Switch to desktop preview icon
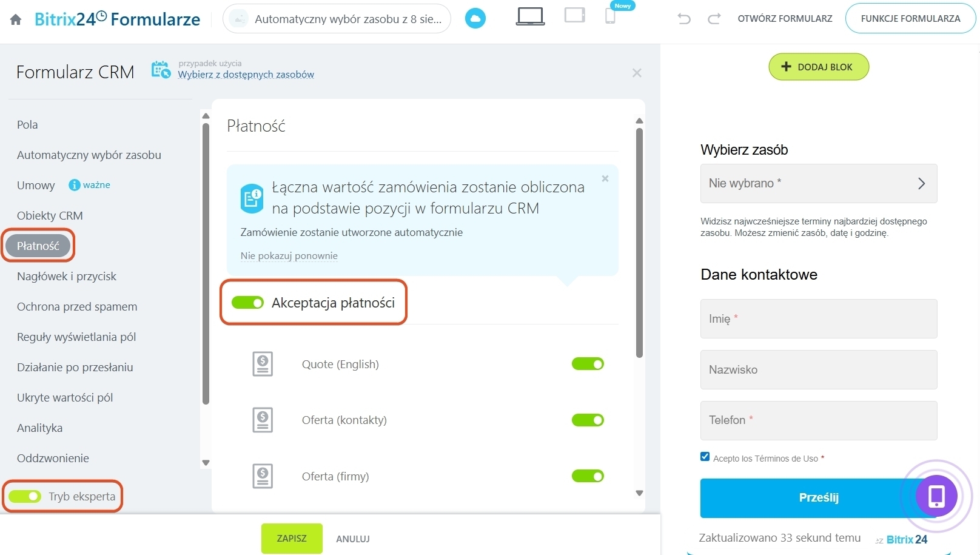Viewport: 980px width, 555px height. coord(530,16)
